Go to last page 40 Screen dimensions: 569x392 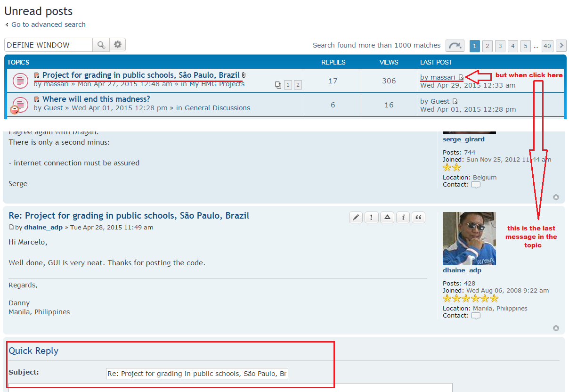(x=547, y=46)
